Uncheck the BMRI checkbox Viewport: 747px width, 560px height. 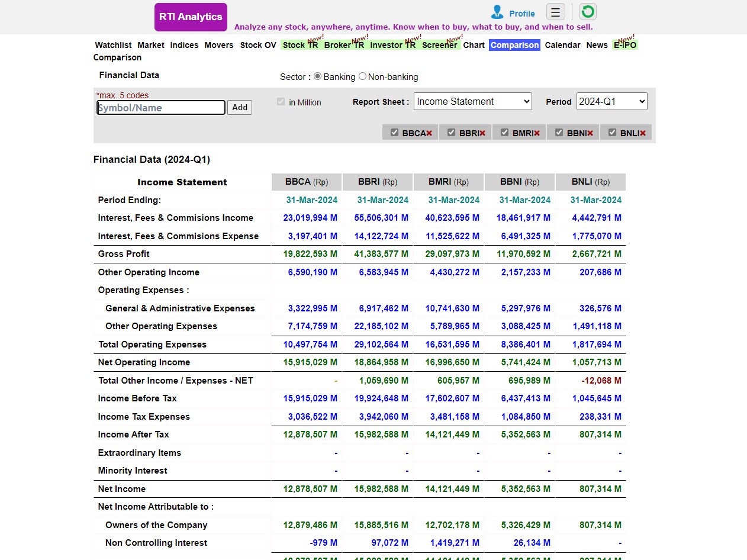pyautogui.click(x=504, y=133)
